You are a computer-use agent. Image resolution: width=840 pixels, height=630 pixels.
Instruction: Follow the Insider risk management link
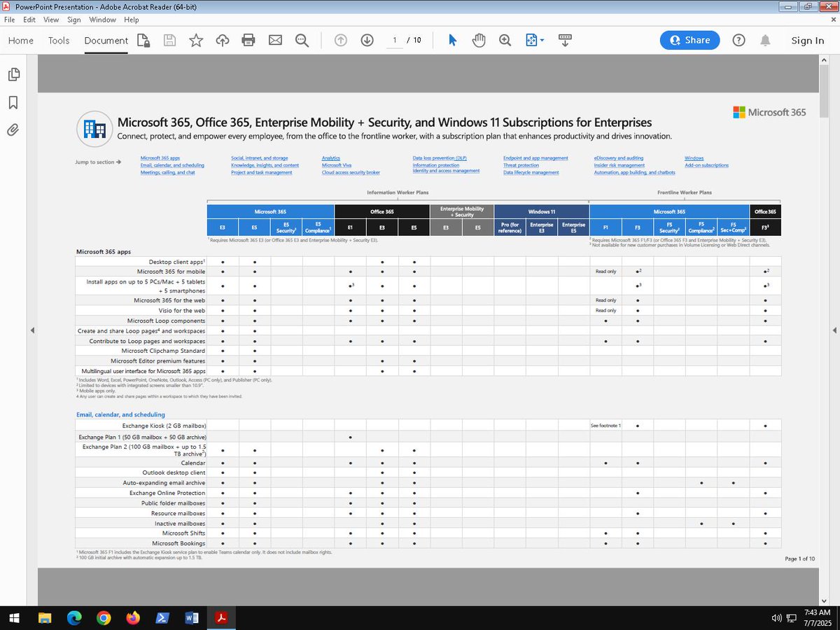click(x=619, y=165)
